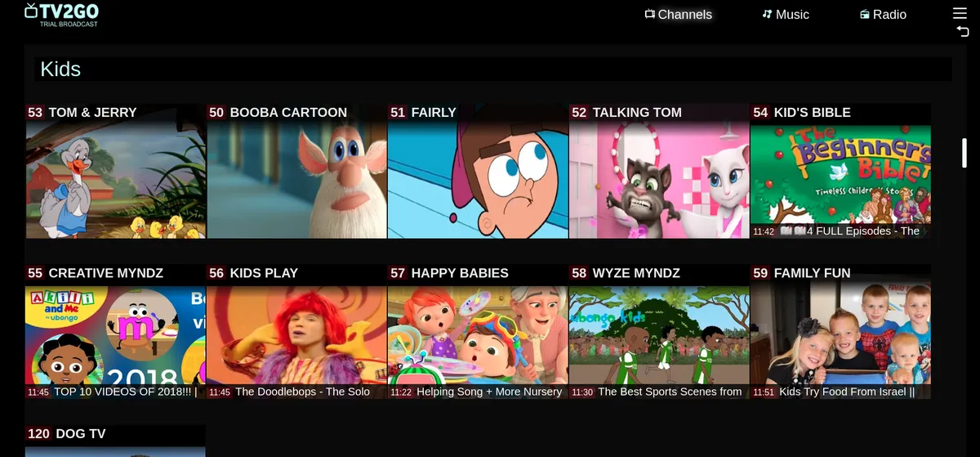Select the Fairly channel thumbnail
The image size is (980, 457).
coord(478,180)
